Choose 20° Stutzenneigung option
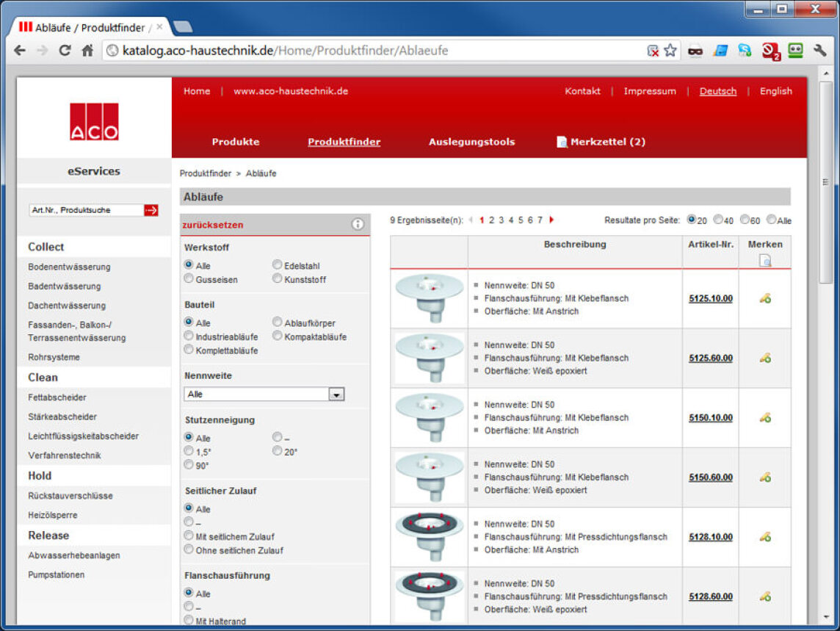This screenshot has width=840, height=631. (x=277, y=452)
